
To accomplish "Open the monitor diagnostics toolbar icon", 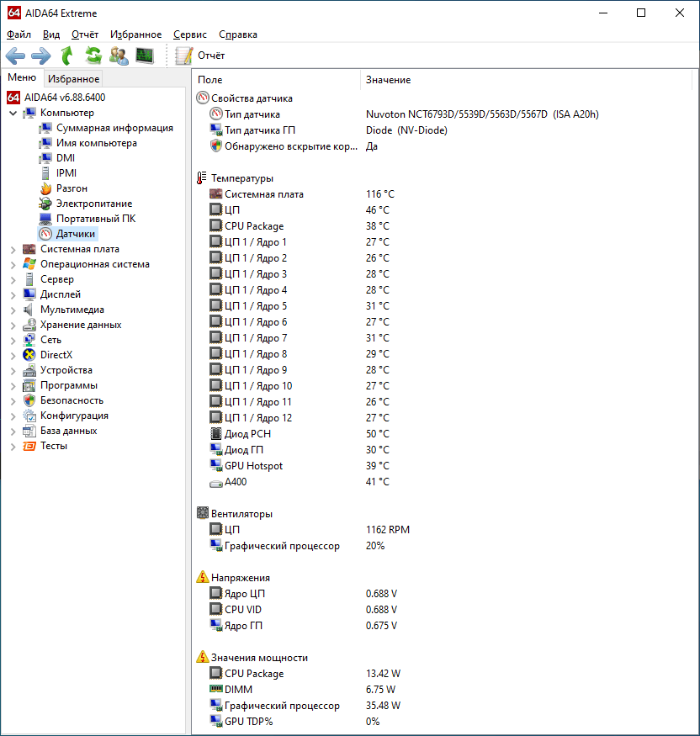I will (x=145, y=56).
